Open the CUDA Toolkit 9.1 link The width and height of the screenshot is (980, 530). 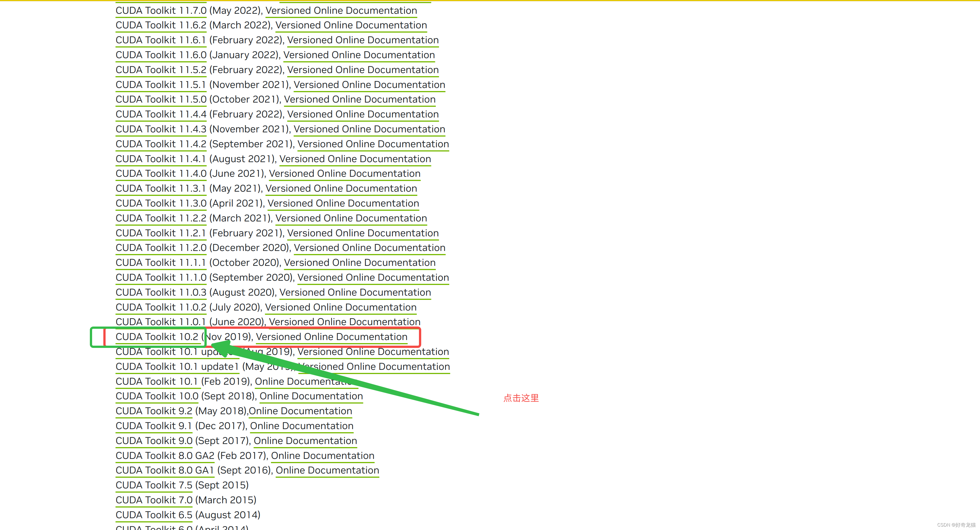pyautogui.click(x=154, y=426)
